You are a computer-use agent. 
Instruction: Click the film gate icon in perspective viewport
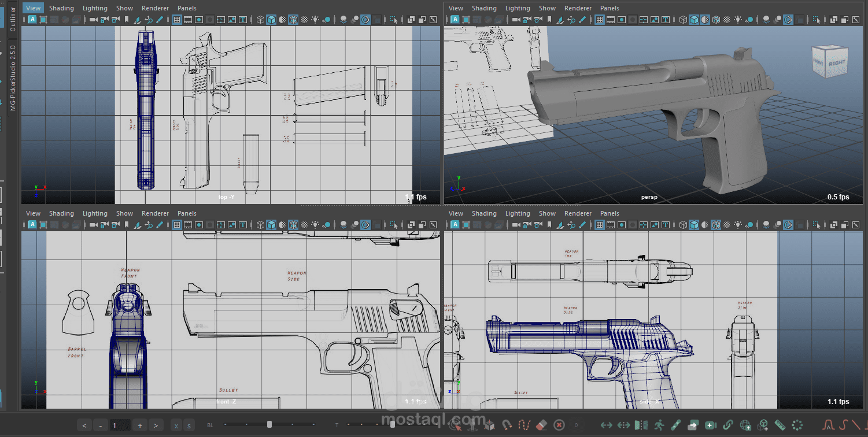coord(611,20)
